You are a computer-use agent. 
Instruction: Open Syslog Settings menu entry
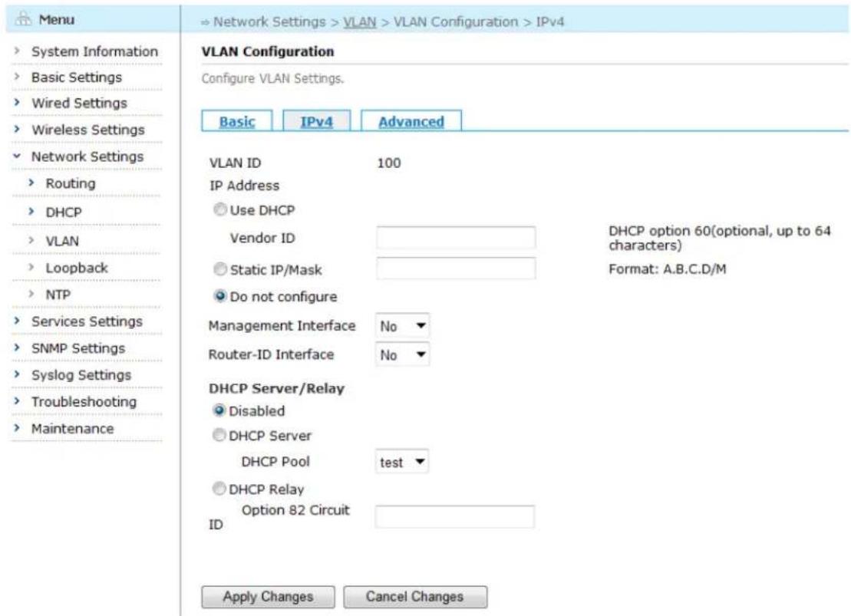(81, 375)
